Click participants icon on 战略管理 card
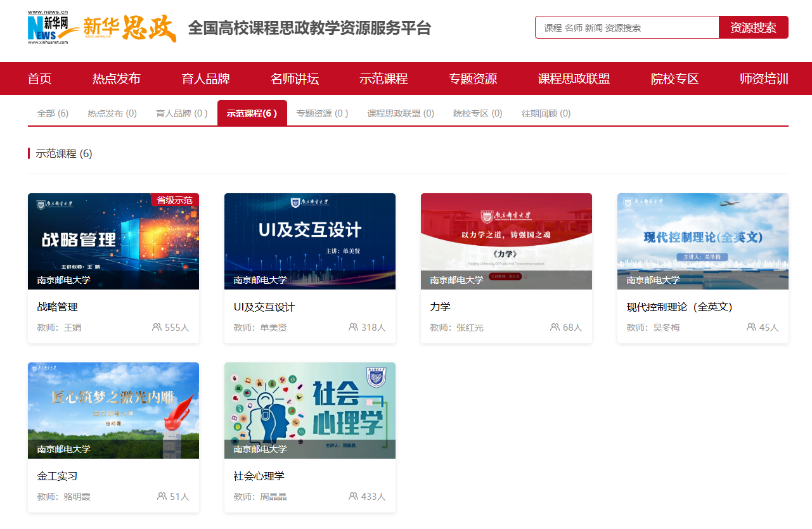 coord(157,328)
